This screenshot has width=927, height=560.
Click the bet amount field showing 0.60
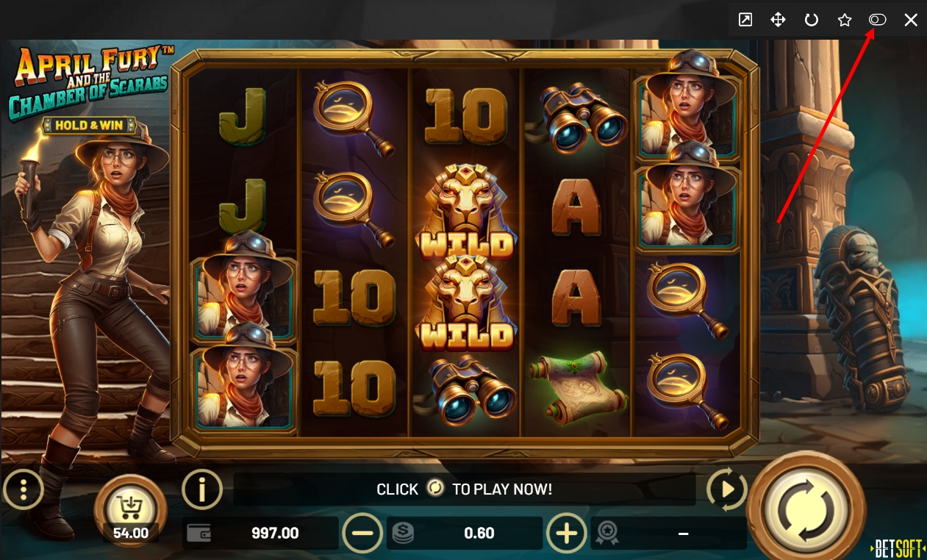pos(465,534)
